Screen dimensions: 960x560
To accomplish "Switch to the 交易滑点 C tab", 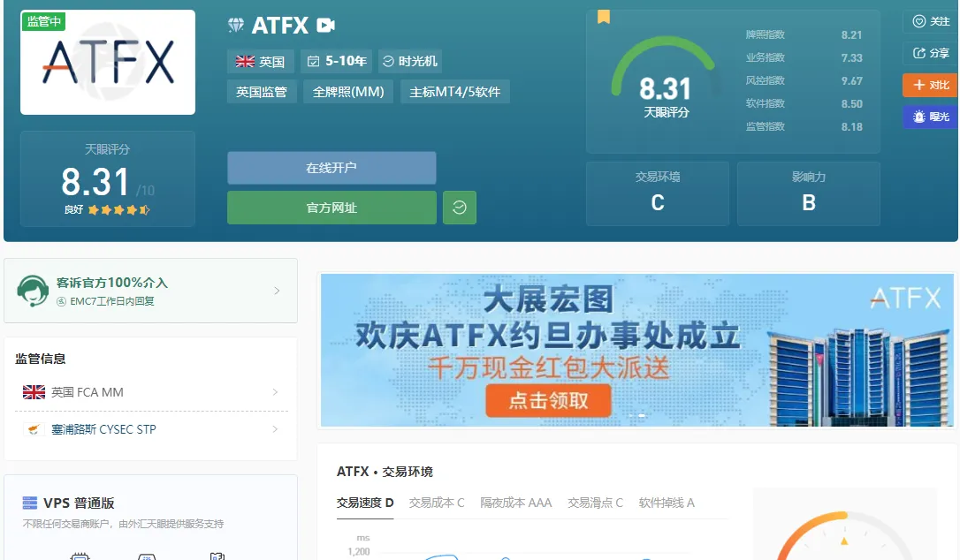I will (595, 503).
